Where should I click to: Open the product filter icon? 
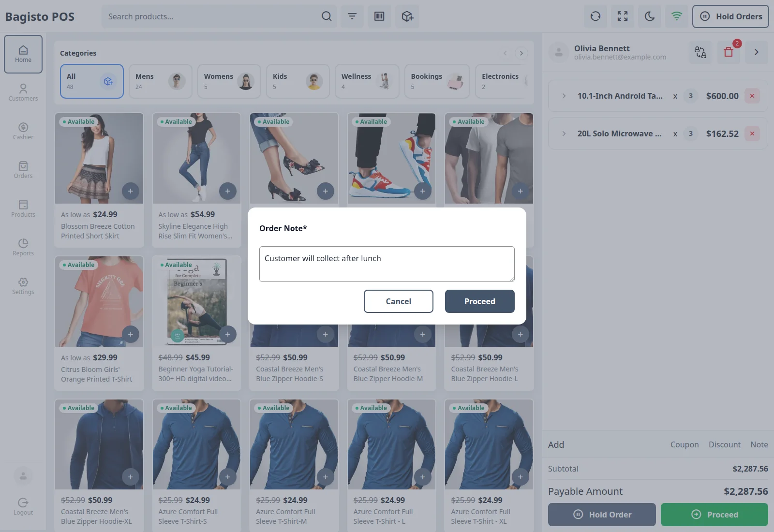[352, 16]
